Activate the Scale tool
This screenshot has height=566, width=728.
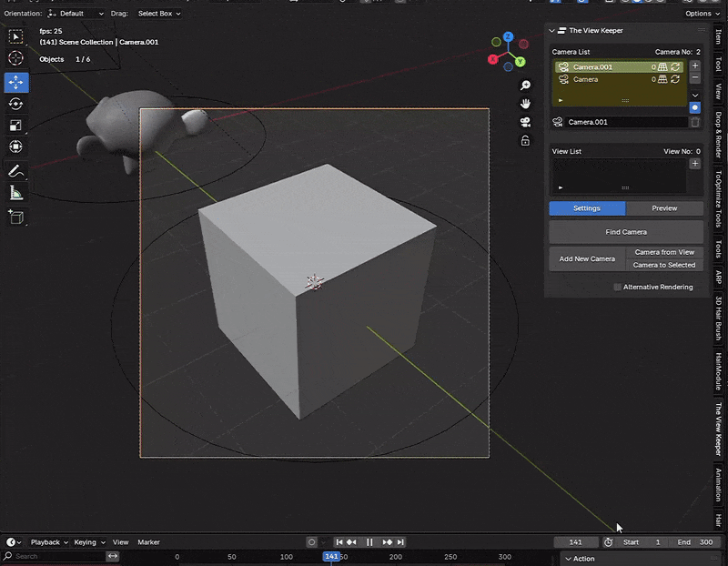(x=15, y=126)
